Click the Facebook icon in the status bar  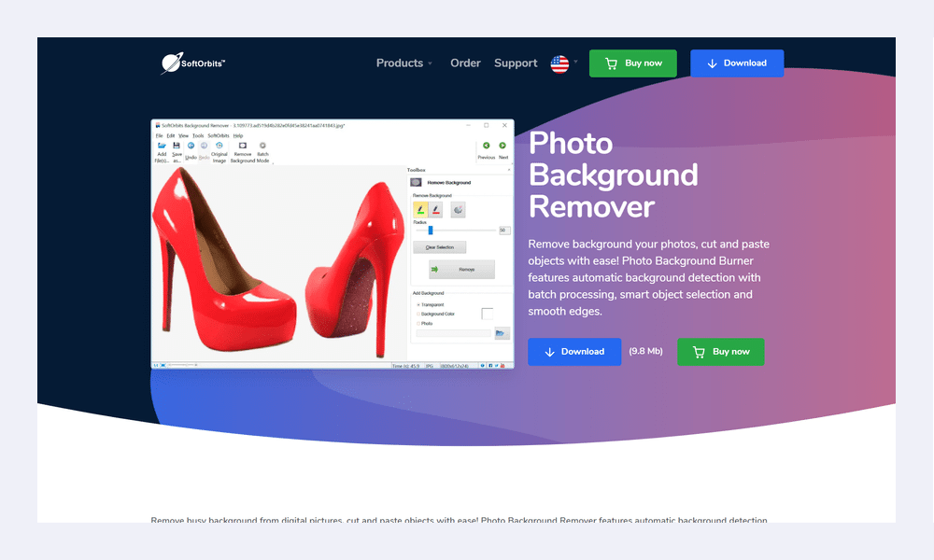click(490, 365)
